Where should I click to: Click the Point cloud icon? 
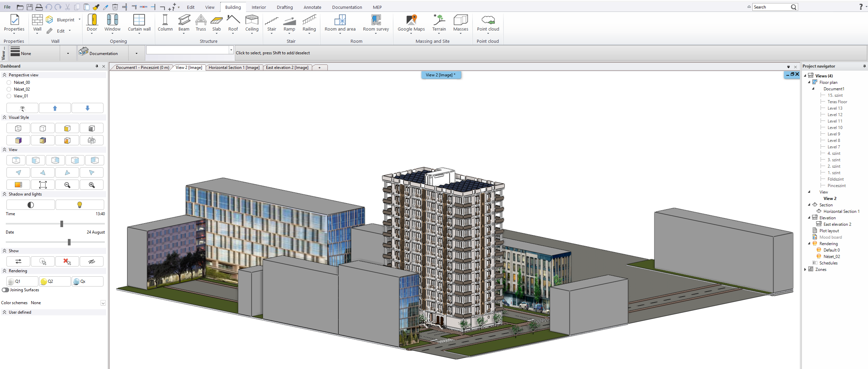pyautogui.click(x=488, y=20)
